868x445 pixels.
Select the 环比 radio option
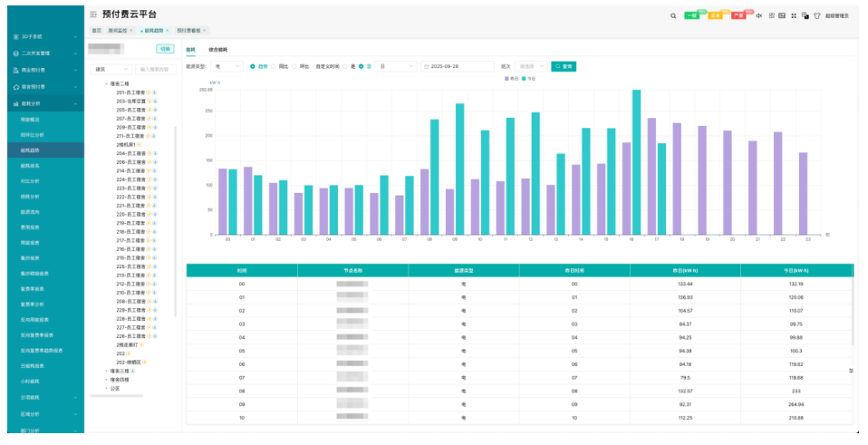294,66
